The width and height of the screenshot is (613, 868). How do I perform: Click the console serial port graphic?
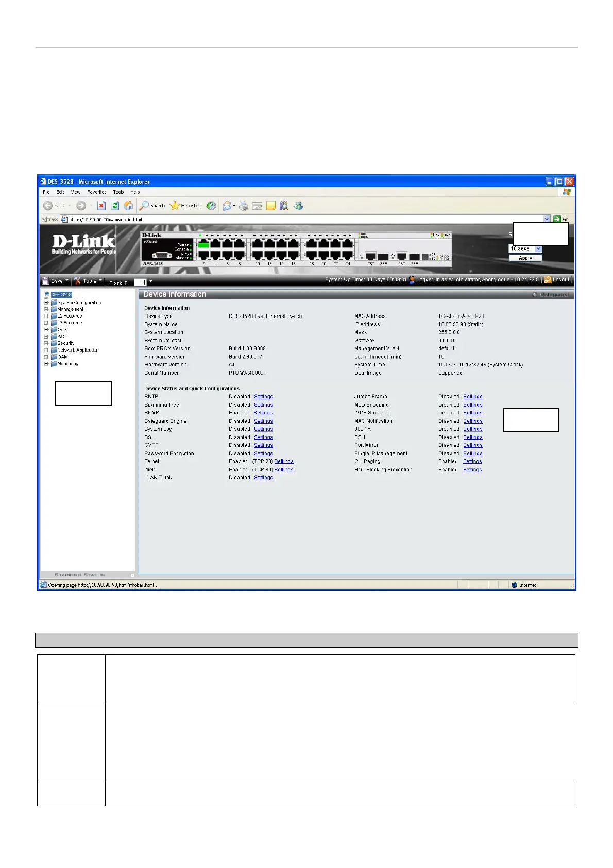point(162,255)
